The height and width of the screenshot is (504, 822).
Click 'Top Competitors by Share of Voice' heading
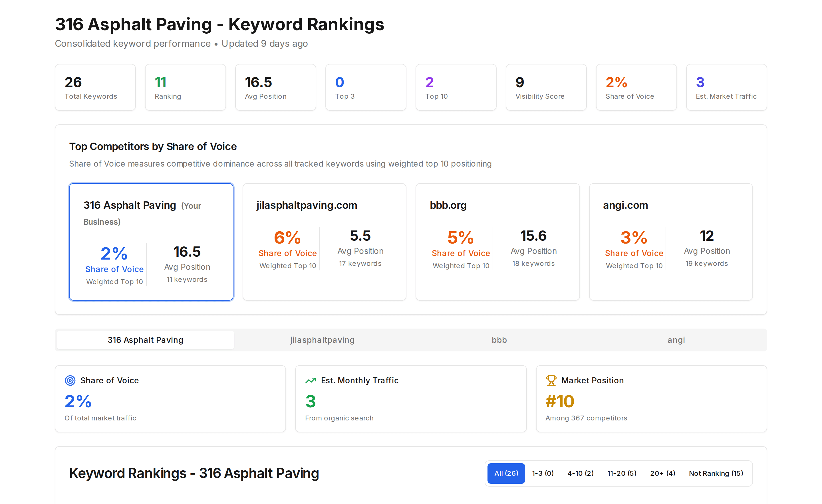pos(153,146)
